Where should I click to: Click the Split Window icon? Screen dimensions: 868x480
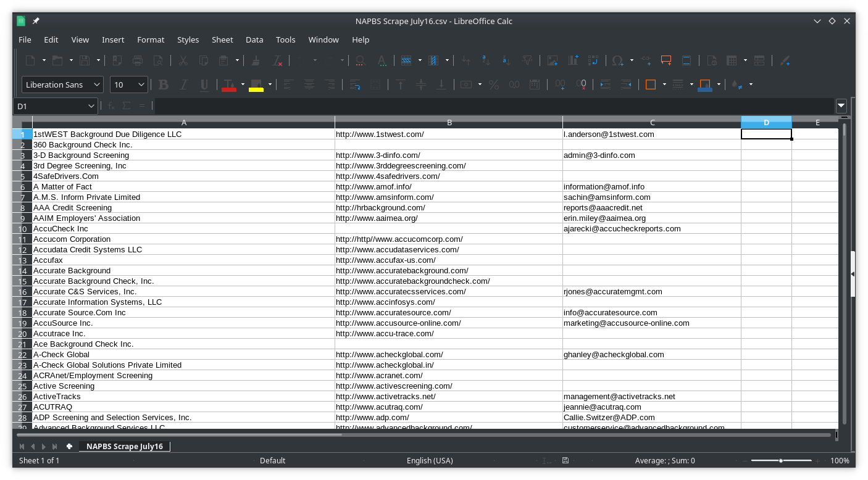pos(760,60)
